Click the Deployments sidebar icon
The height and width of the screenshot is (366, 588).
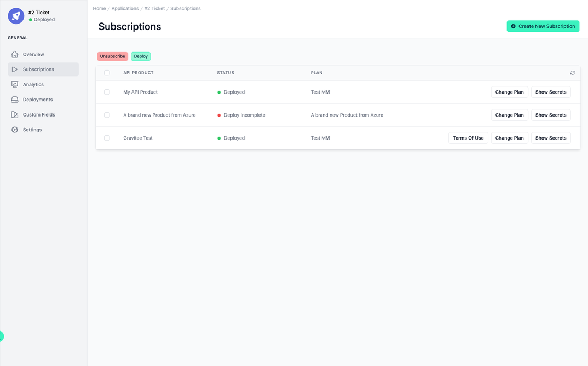[x=15, y=100]
